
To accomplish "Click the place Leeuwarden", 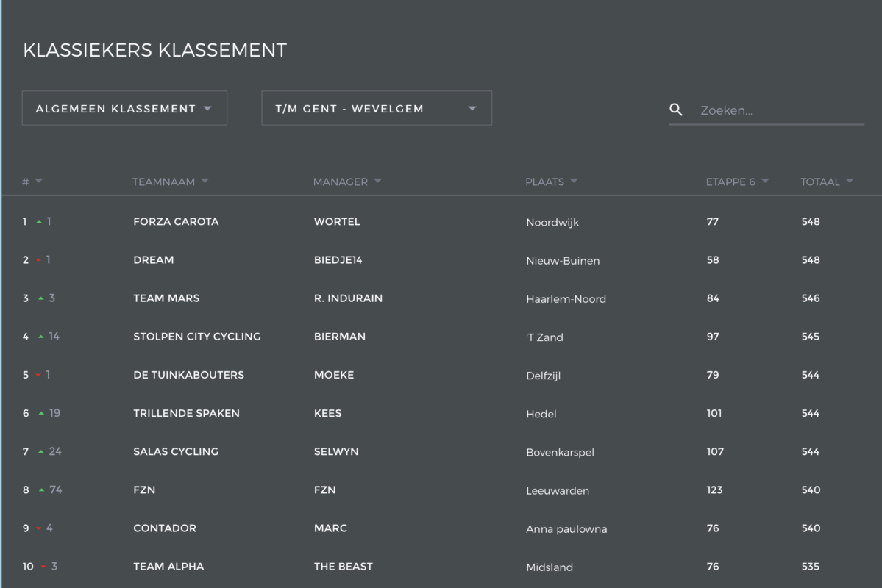I will tap(558, 490).
